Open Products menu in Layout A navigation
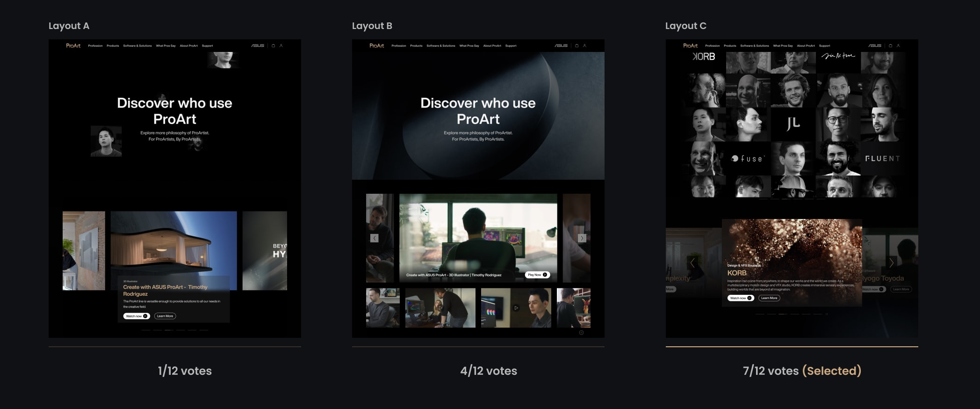This screenshot has width=980, height=409. coord(113,46)
